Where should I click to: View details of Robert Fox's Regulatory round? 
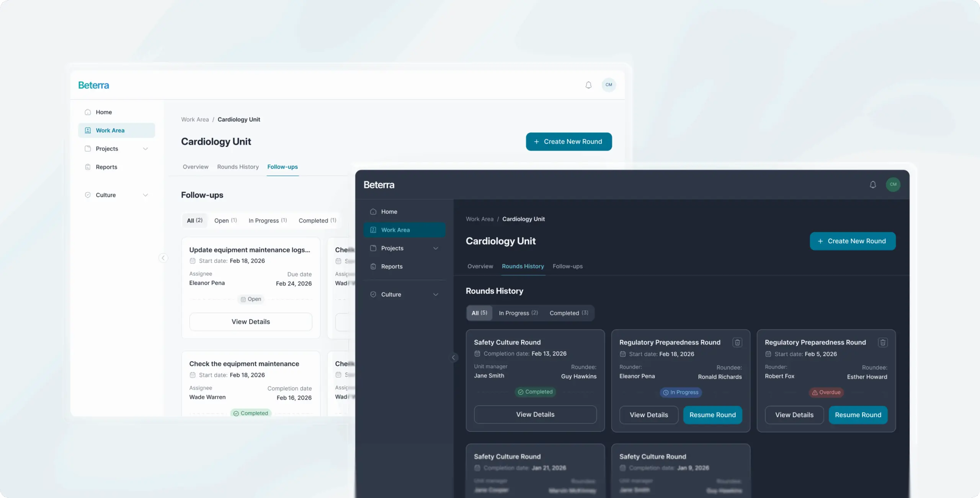tap(794, 415)
